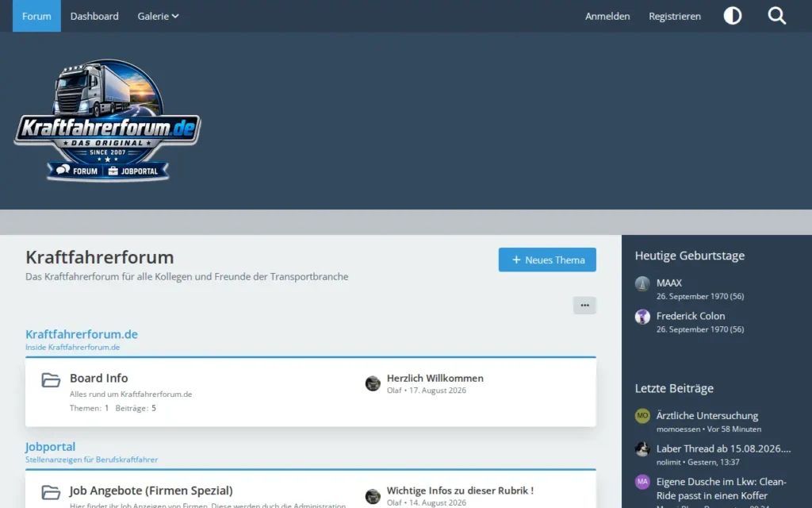The height and width of the screenshot is (508, 812).
Task: Open MAAX's profile name link
Action: click(x=669, y=283)
